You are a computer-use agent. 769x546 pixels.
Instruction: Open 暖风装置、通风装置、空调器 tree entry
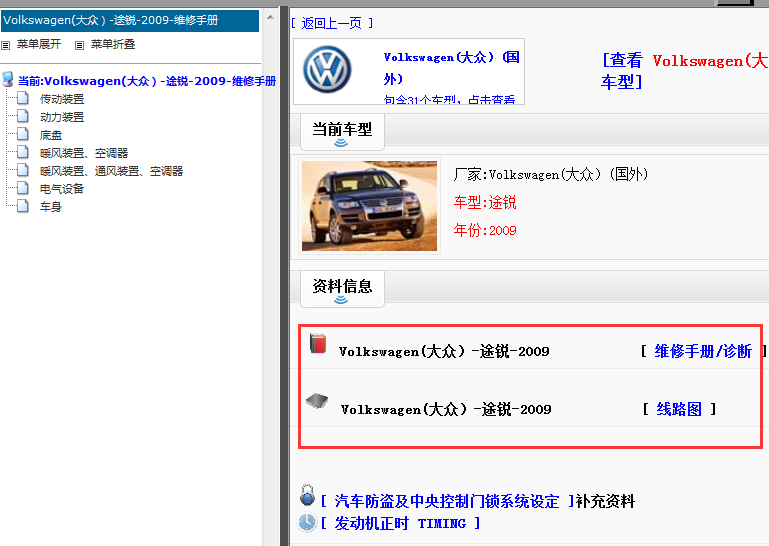(111, 171)
